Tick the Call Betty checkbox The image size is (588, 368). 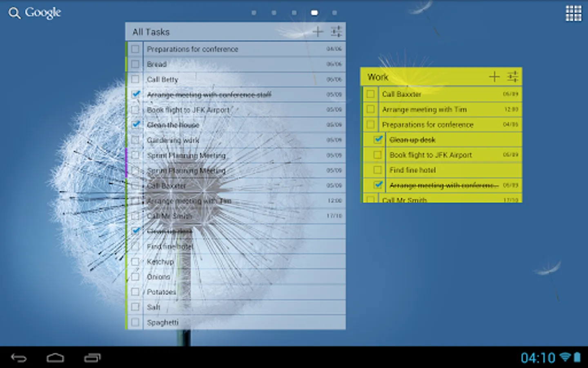[135, 79]
